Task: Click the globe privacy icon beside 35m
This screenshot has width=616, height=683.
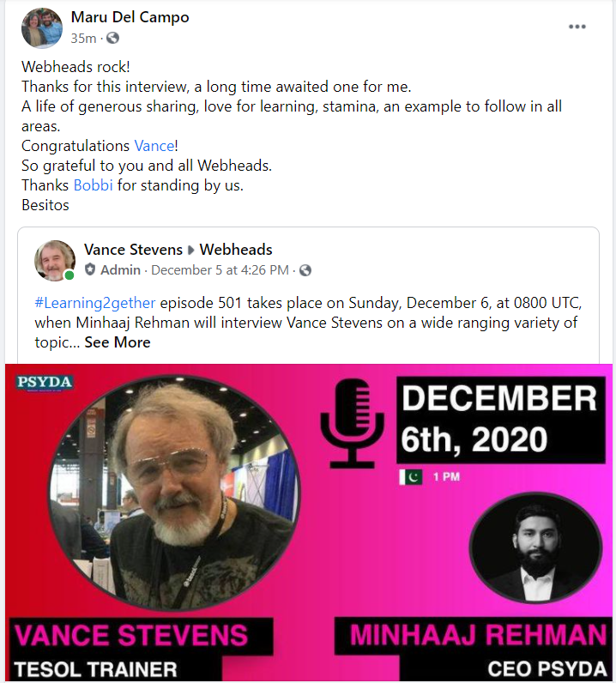Action: [113, 39]
